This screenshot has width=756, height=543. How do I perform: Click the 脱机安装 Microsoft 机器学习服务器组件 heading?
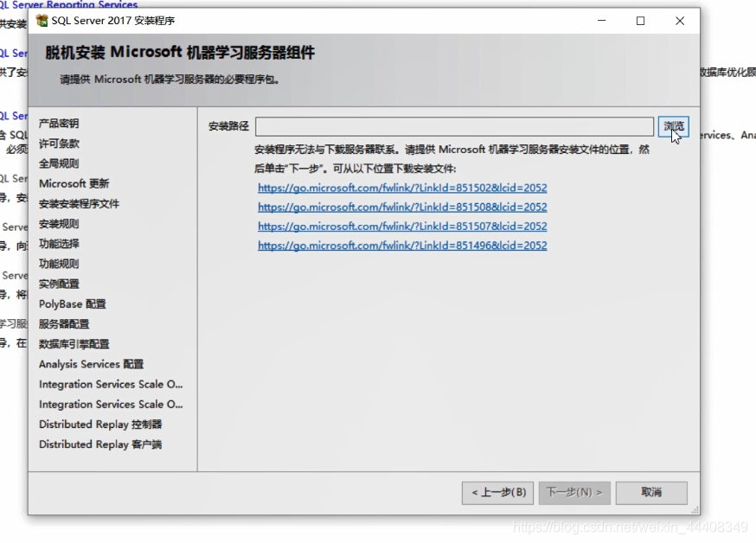click(180, 52)
